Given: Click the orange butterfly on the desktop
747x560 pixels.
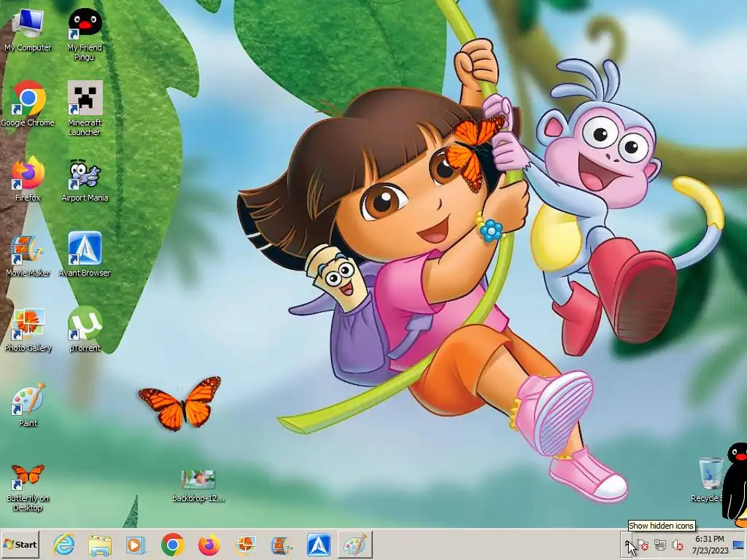Looking at the screenshot, I should 180,402.
